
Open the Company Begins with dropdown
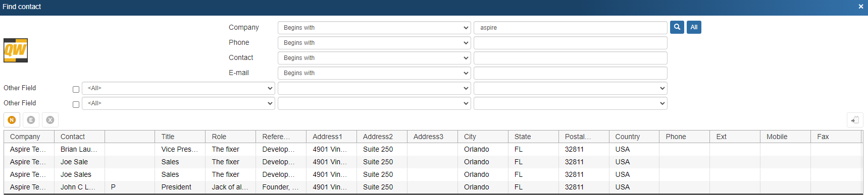(374, 28)
